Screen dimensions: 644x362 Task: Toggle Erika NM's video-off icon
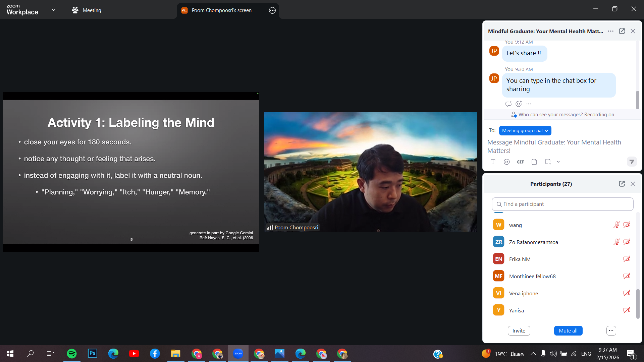(627, 259)
